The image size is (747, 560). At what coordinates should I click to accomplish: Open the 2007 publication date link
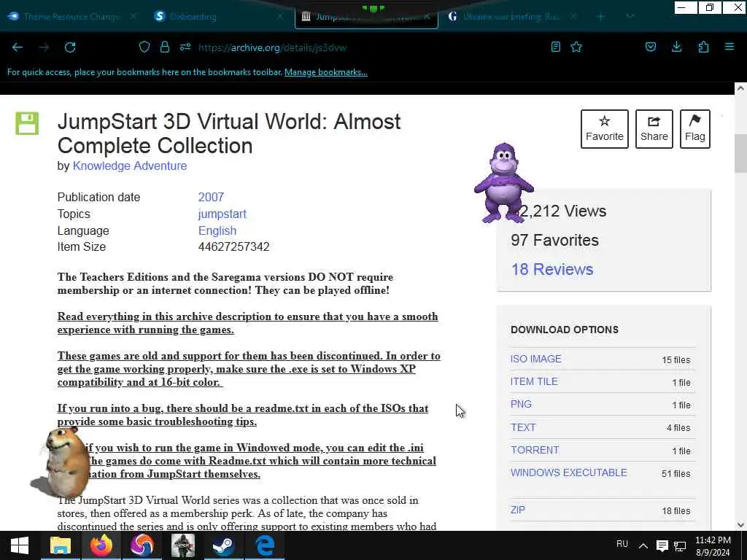(211, 197)
